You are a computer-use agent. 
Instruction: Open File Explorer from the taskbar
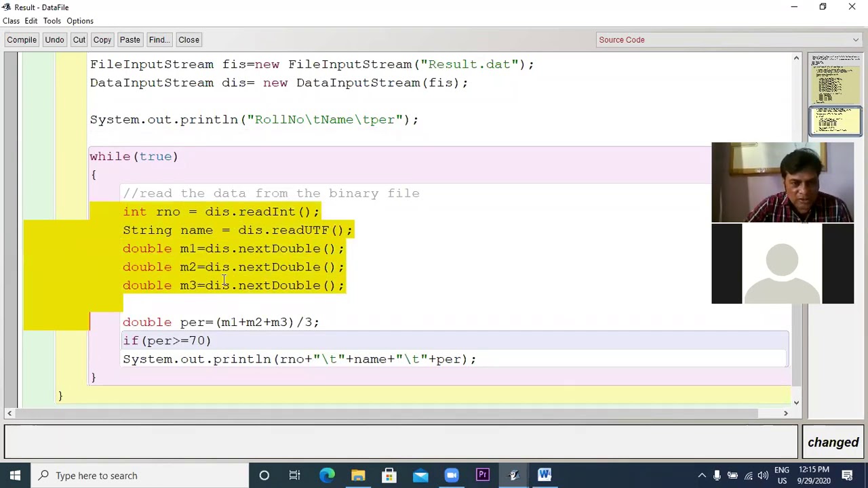[x=358, y=475]
